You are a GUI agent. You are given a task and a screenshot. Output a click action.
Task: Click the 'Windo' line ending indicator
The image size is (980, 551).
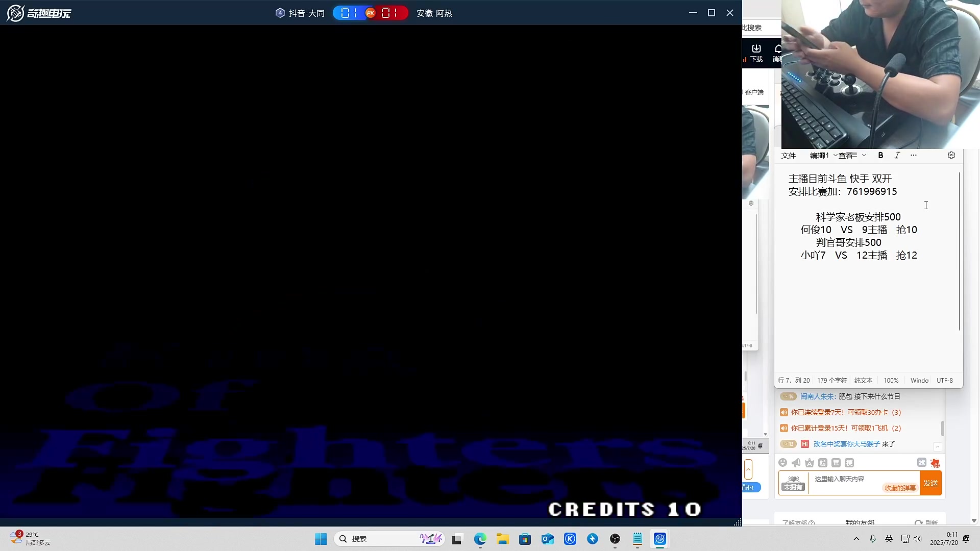coord(919,381)
